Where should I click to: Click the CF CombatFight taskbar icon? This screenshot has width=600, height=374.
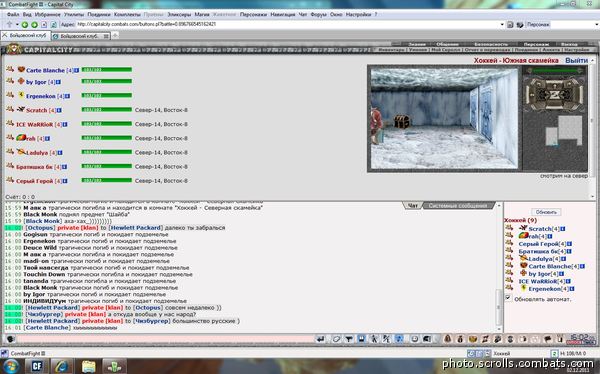(x=37, y=366)
